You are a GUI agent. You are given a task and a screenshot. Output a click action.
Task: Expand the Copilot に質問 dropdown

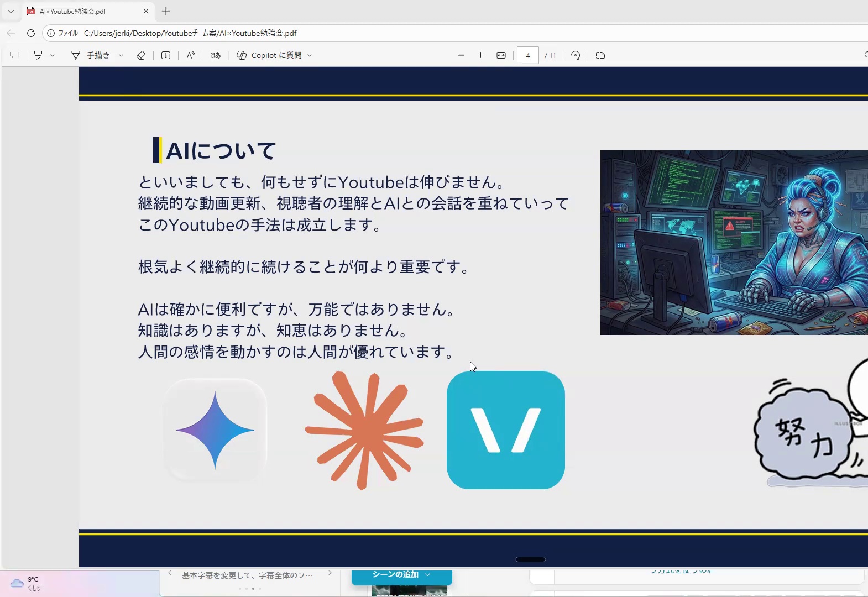point(310,55)
